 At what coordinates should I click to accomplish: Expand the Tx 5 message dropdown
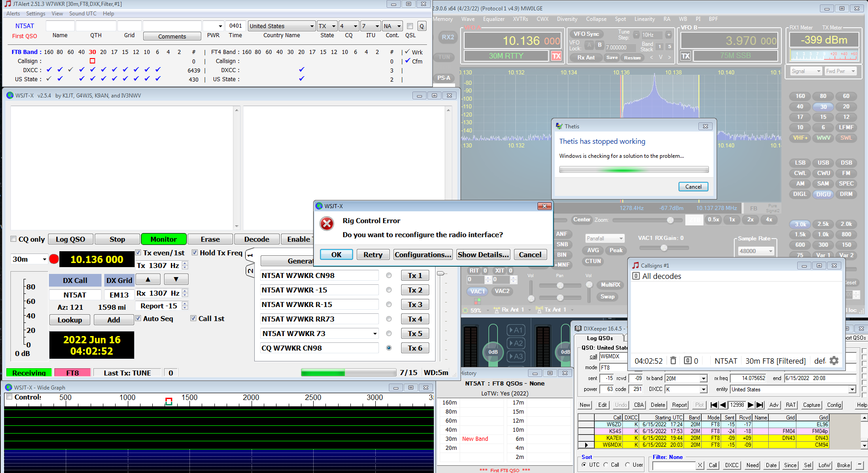tap(375, 333)
